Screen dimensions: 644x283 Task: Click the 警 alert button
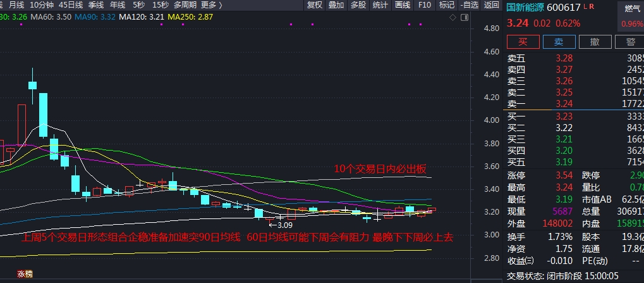click(630, 42)
